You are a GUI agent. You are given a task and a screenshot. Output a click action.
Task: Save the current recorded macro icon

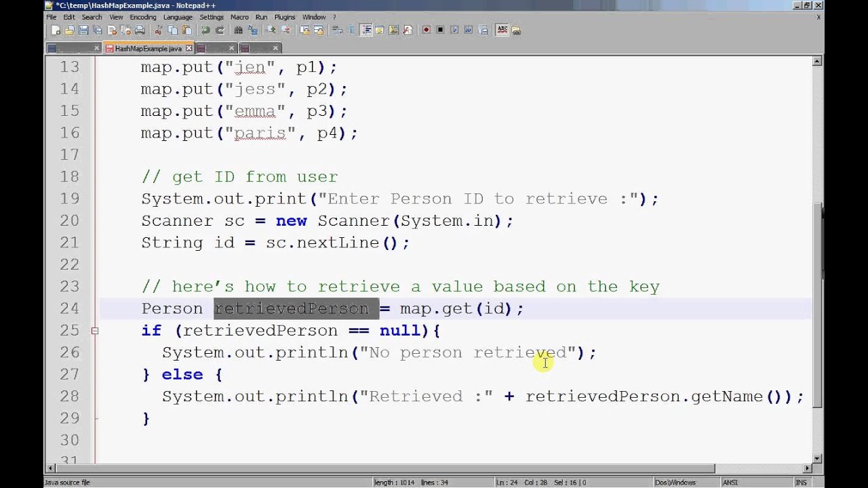tap(483, 30)
